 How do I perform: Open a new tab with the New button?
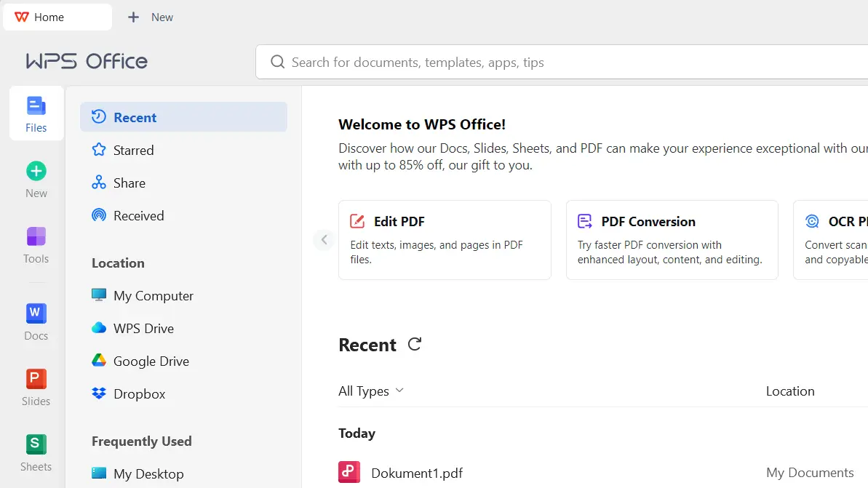pos(151,17)
